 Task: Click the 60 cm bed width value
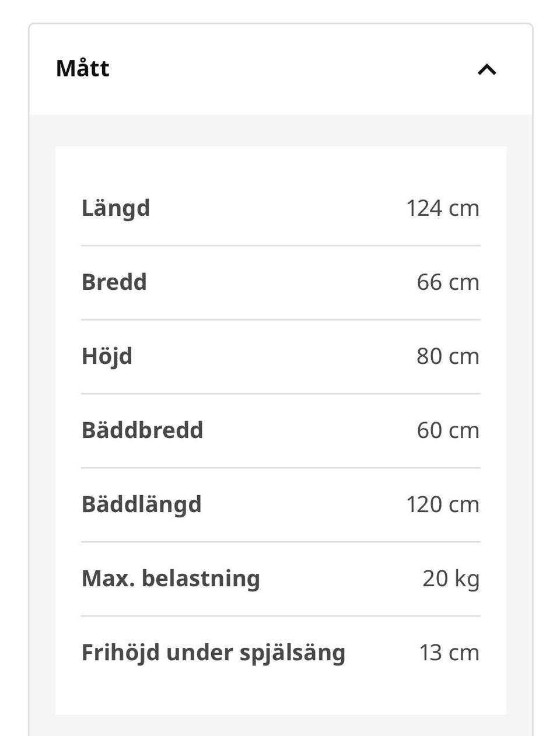tap(448, 430)
